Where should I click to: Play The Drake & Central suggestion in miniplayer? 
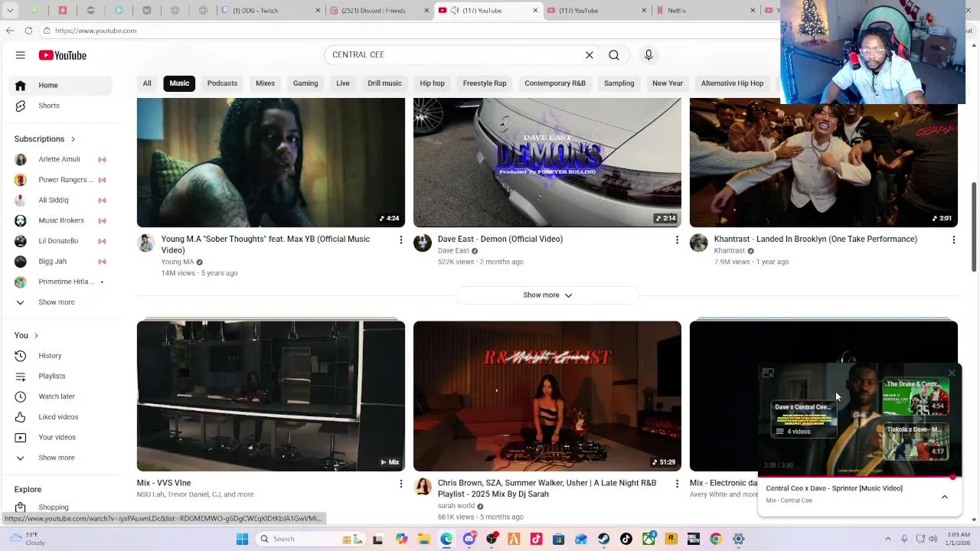coord(916,396)
